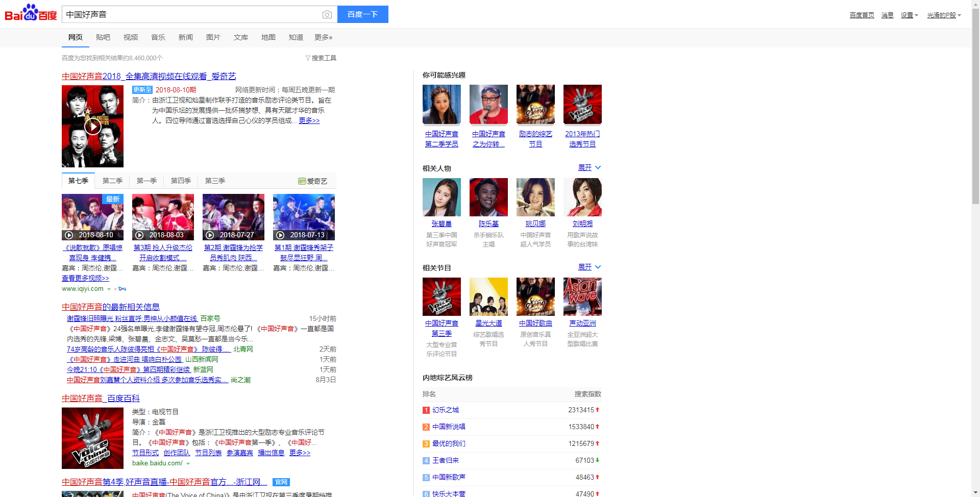This screenshot has height=497, width=980.
Task: Open 中国好声音的最新相关信息 heading link
Action: click(111, 307)
